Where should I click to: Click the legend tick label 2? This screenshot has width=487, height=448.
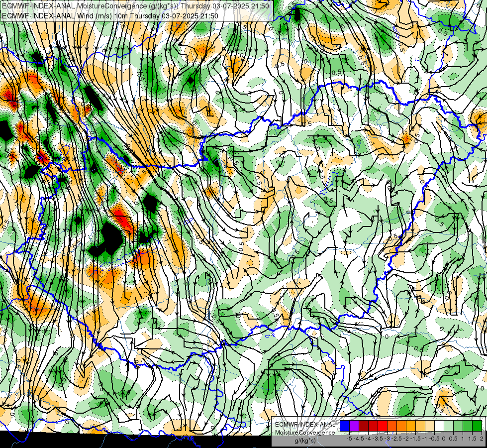[482, 439]
